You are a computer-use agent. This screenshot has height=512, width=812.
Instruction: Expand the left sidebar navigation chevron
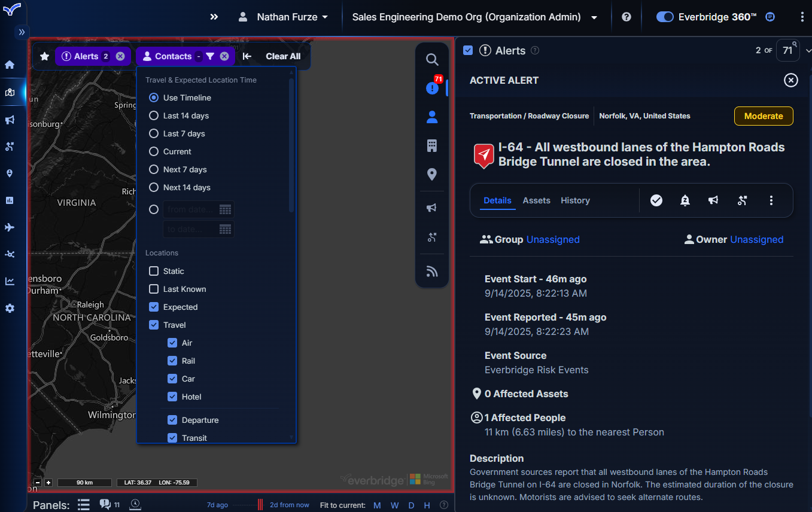pos(22,32)
